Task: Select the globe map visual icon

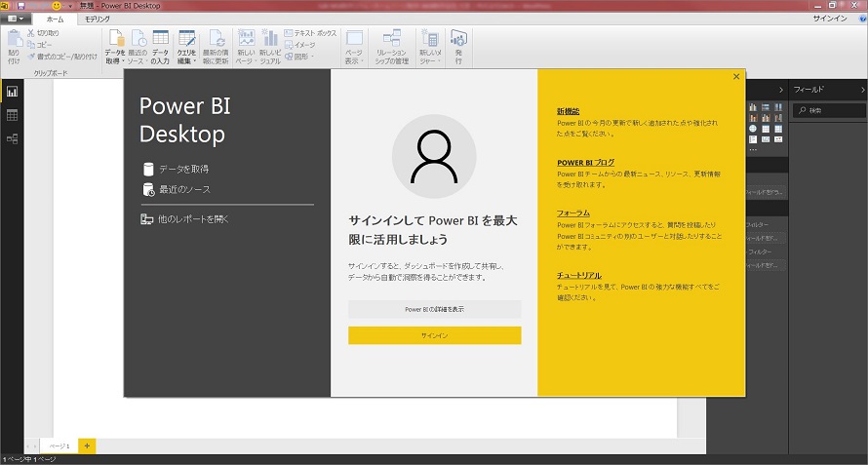Action: [x=753, y=129]
